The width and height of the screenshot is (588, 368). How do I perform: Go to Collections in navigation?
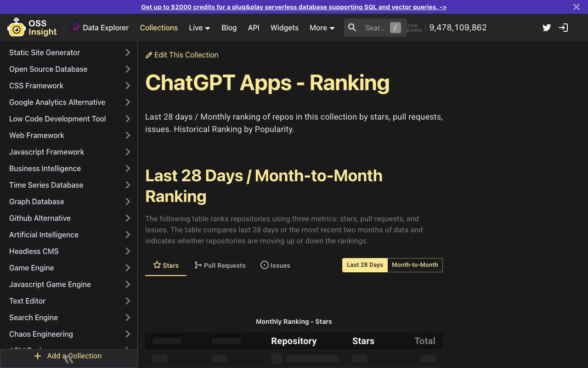tap(159, 28)
